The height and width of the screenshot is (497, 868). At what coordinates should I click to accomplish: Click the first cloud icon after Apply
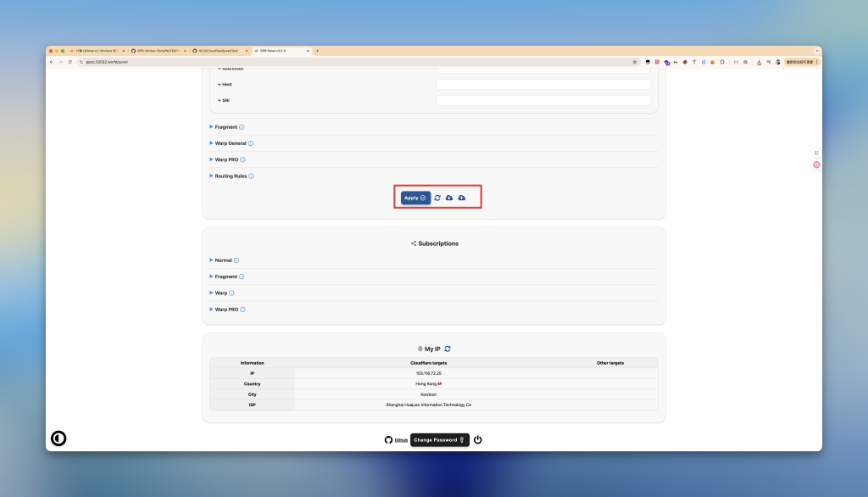[x=449, y=198]
